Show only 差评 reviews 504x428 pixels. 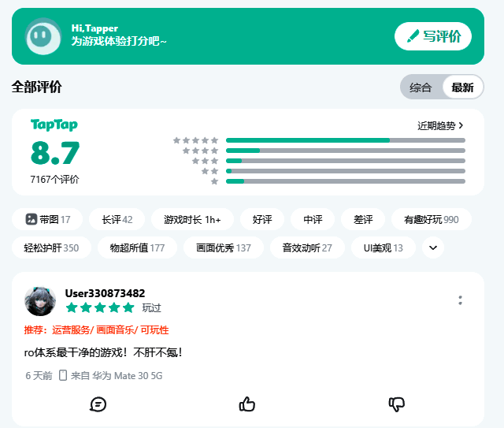[363, 219]
